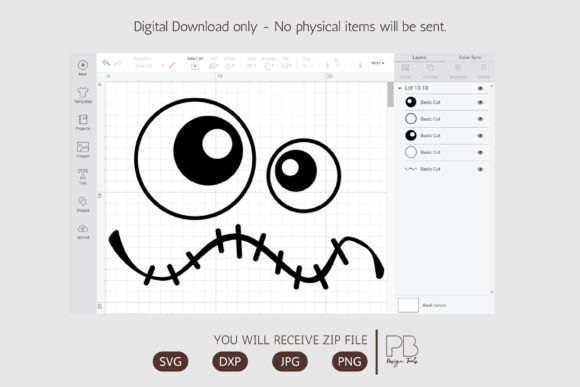
Task: Click the Select all icon
Action: coord(195,66)
